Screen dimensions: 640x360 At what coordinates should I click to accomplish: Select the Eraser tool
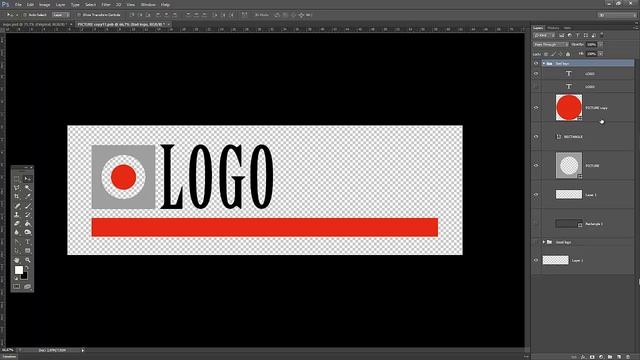17,224
